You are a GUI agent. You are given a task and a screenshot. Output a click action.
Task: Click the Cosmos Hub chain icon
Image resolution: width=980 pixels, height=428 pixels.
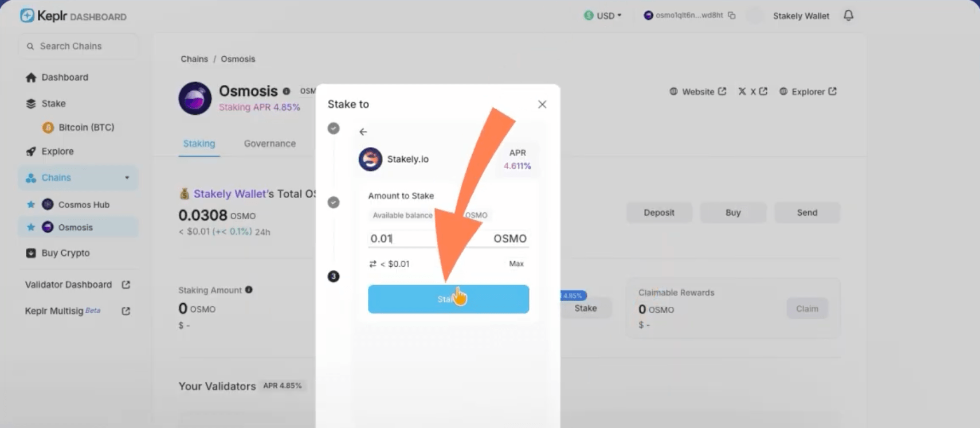coord(48,204)
